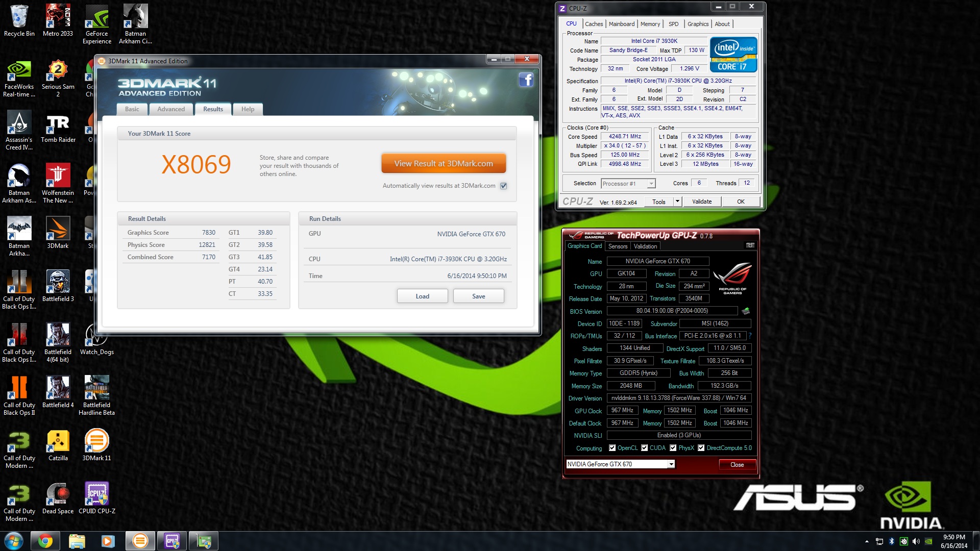Open the CPUID CPU-Z desktop icon
The width and height of the screenshot is (980, 551).
tap(96, 498)
